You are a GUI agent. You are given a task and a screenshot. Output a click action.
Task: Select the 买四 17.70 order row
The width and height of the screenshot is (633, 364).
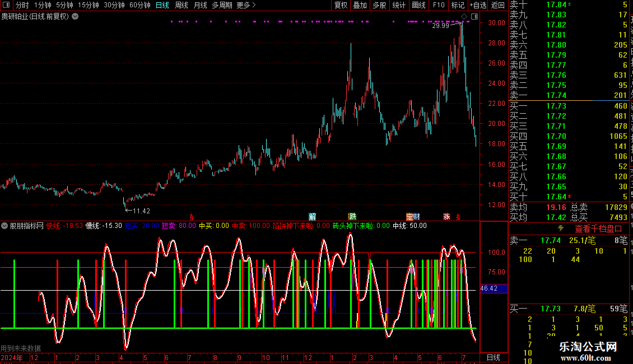(569, 136)
